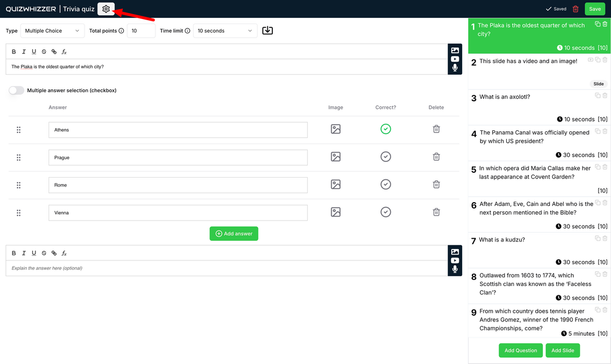Add image to Athens answer
This screenshot has width=611, height=364.
pos(336,129)
